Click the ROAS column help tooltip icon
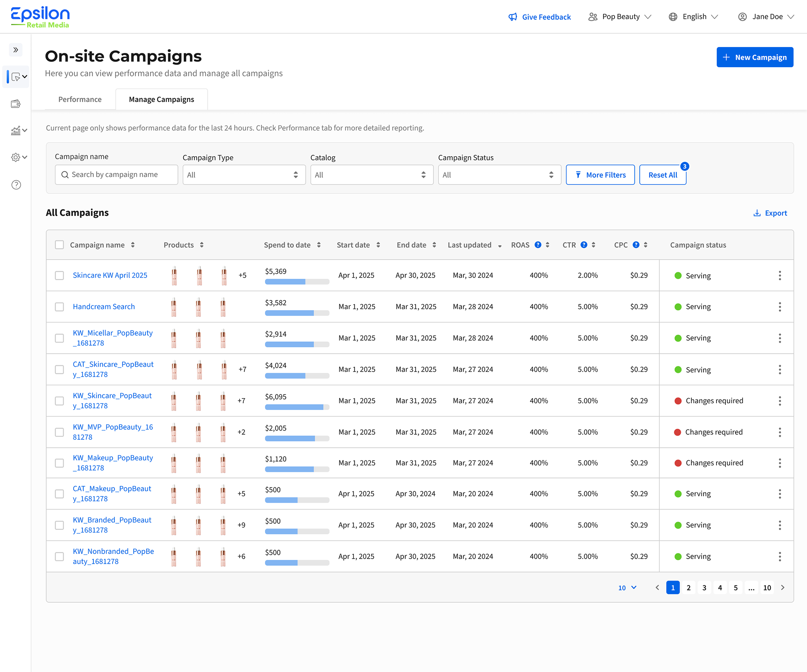The image size is (807, 672). pos(538,244)
